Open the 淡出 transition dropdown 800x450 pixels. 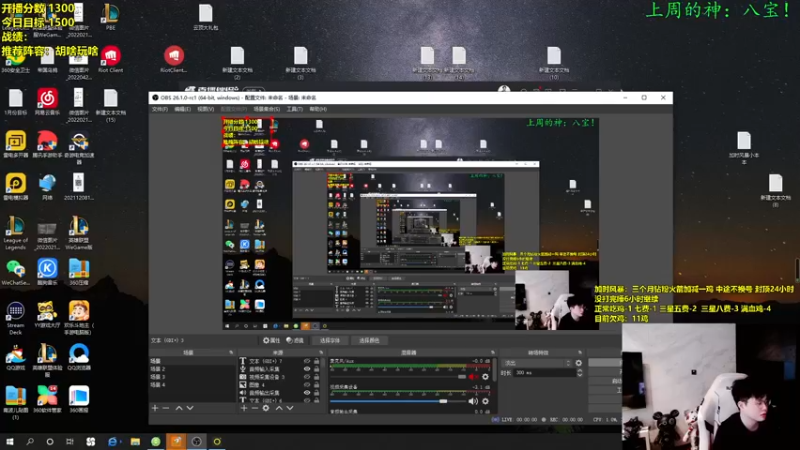pyautogui.click(x=537, y=363)
